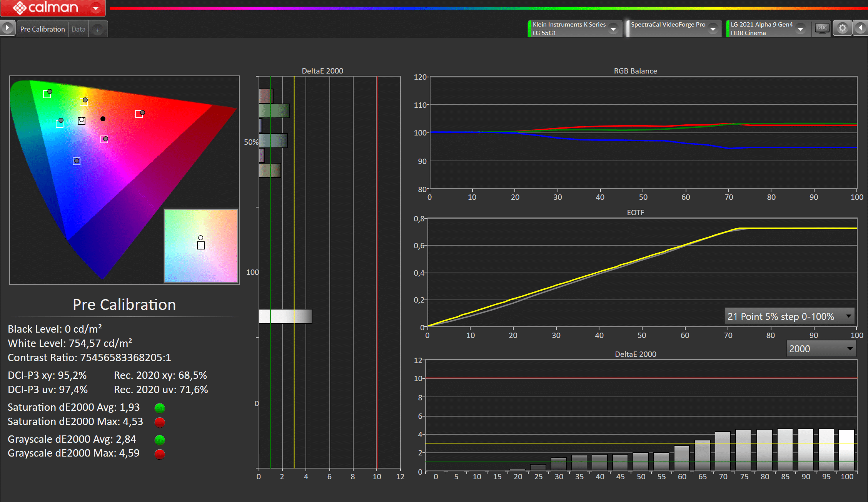Open the 21 Point 5% step dropdown

pyautogui.click(x=790, y=316)
